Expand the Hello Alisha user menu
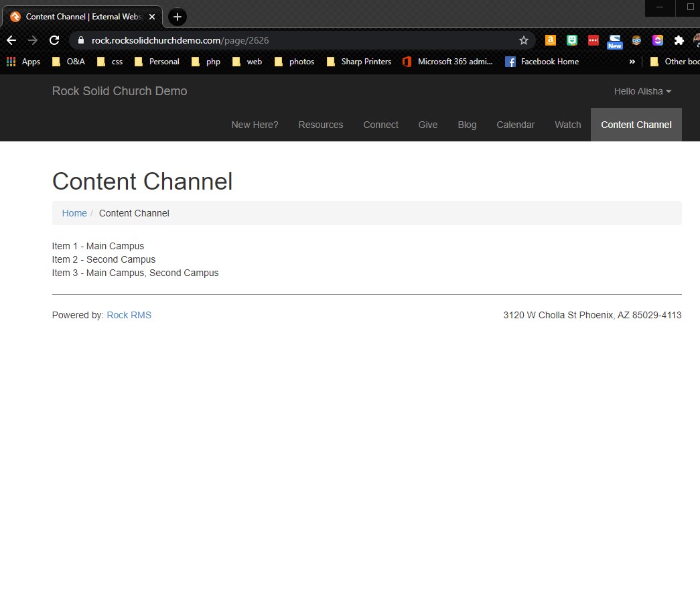The height and width of the screenshot is (589, 700). (x=642, y=91)
